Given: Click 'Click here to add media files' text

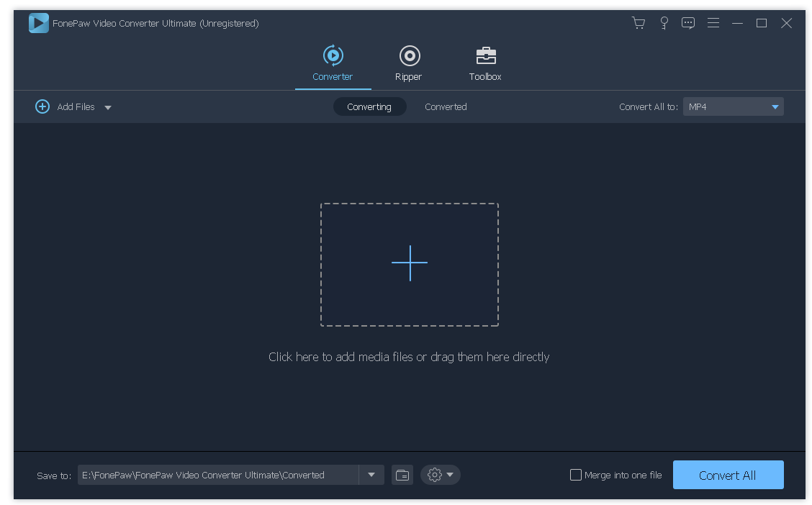Looking at the screenshot, I should [409, 357].
